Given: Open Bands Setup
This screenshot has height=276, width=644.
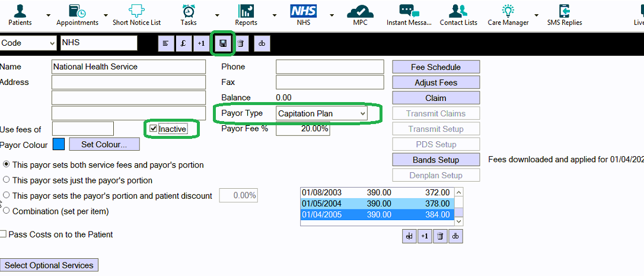Looking at the screenshot, I should coord(436,160).
